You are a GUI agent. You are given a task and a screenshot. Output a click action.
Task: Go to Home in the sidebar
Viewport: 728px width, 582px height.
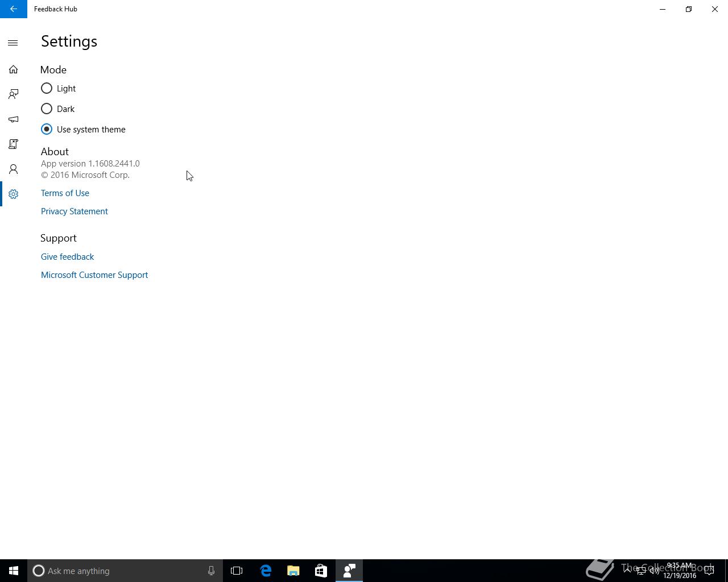click(x=13, y=69)
